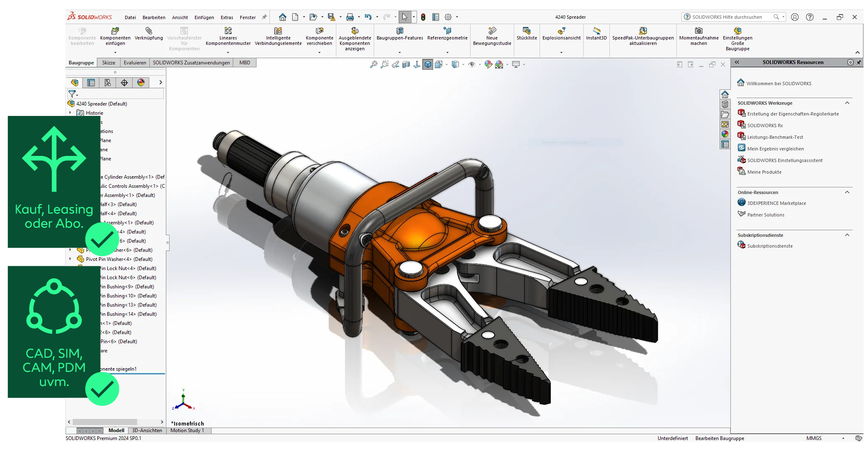Viewport: 868px width, 450px height.
Task: Open the ConfigurationManager tab icon
Action: (x=108, y=83)
